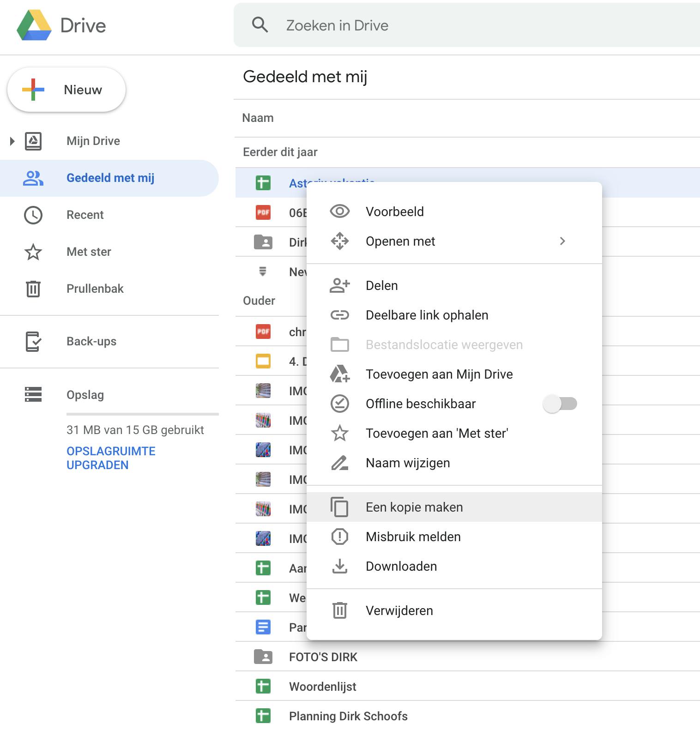Click the search magnifier icon

tap(260, 25)
